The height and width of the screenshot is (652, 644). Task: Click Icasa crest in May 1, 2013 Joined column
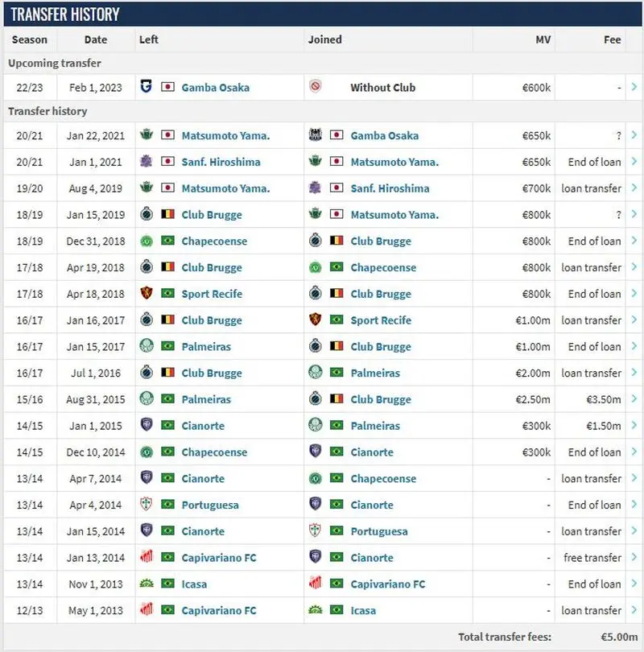(x=315, y=610)
